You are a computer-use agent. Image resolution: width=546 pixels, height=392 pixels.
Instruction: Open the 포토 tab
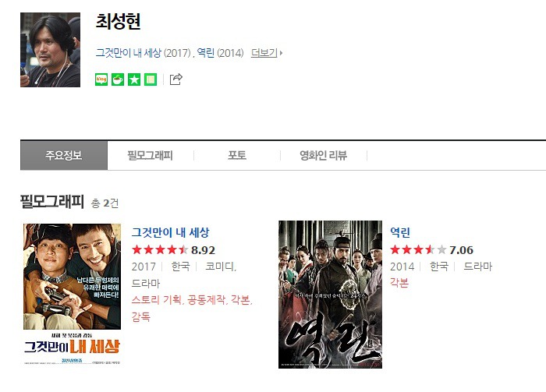pos(237,156)
